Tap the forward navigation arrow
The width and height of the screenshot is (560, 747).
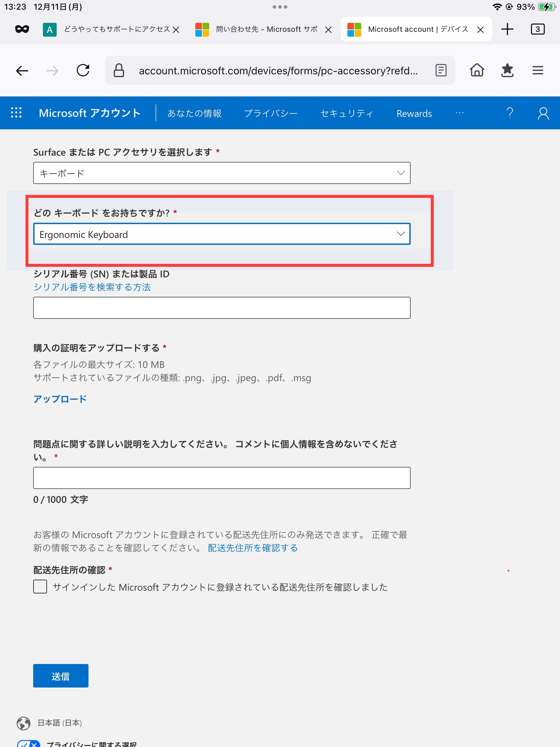point(53,71)
